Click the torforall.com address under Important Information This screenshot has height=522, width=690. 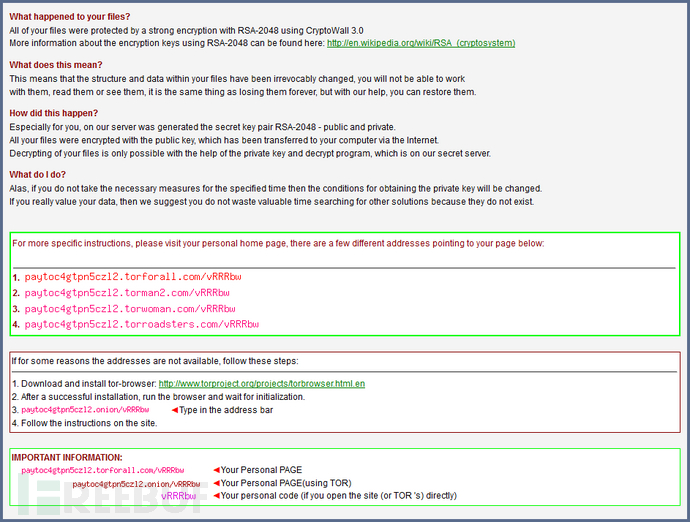(103, 470)
